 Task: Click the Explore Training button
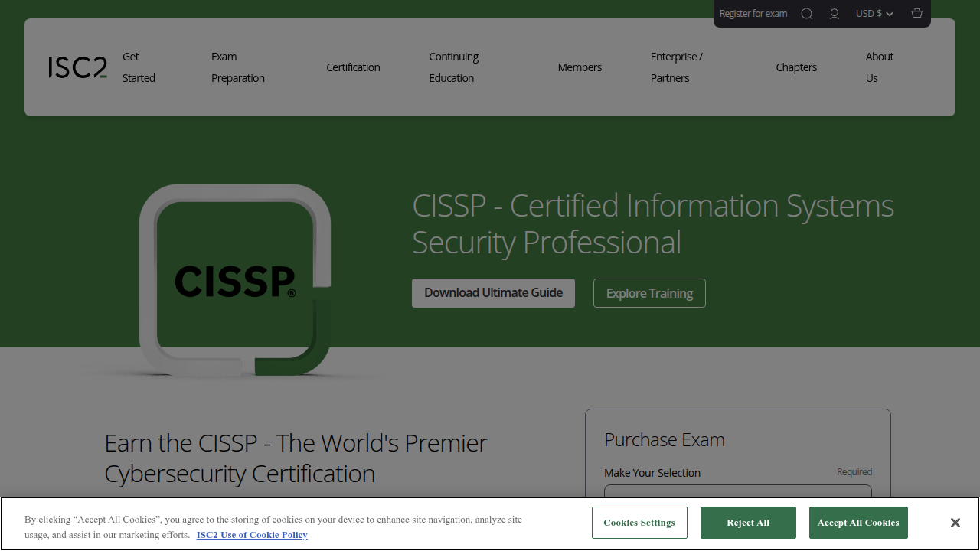pos(649,293)
